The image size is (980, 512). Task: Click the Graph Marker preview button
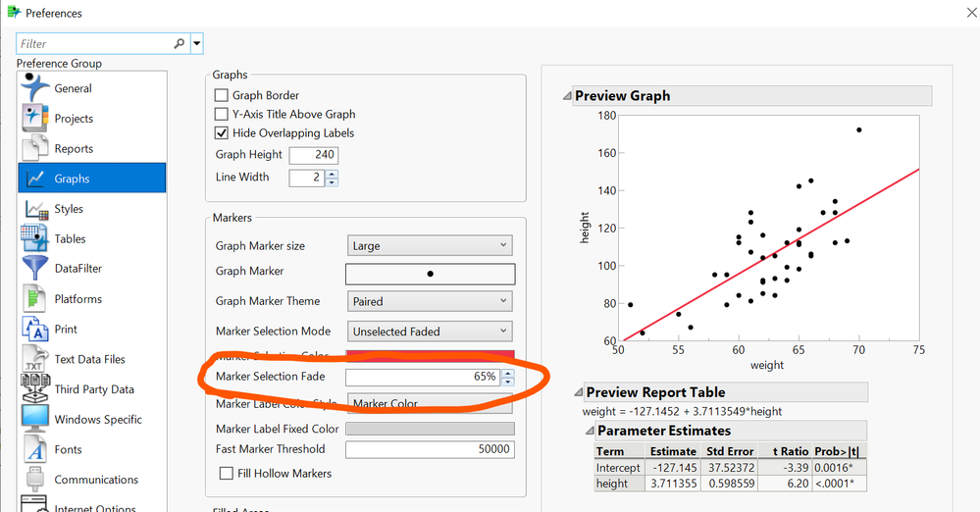430,274
